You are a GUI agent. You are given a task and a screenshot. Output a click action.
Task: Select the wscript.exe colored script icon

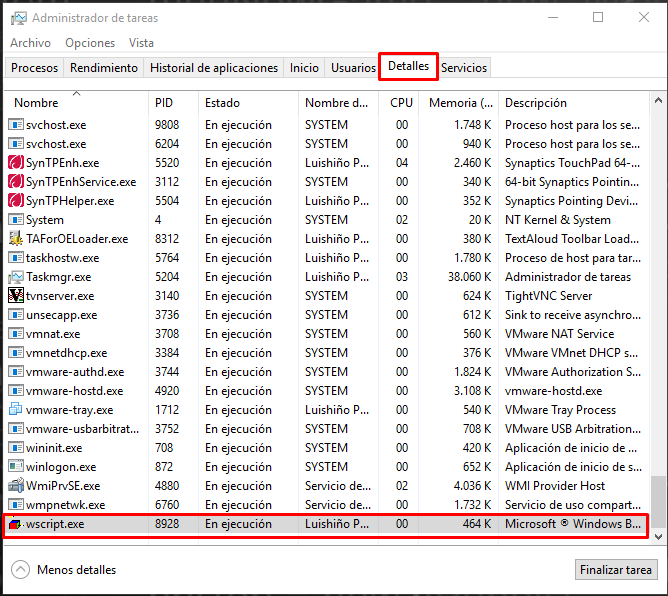coord(15,524)
